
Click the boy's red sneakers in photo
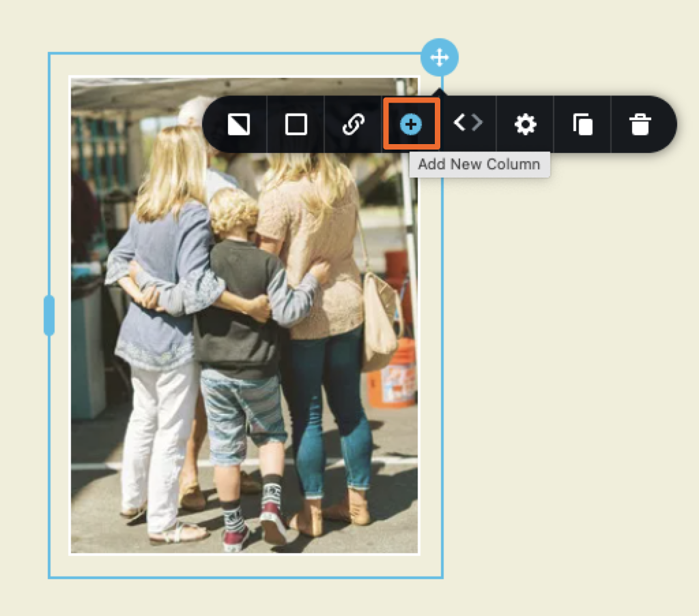[273, 522]
